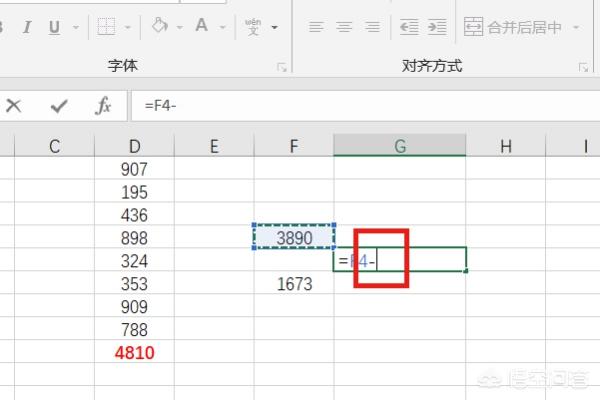Select cell containing 195

click(134, 192)
